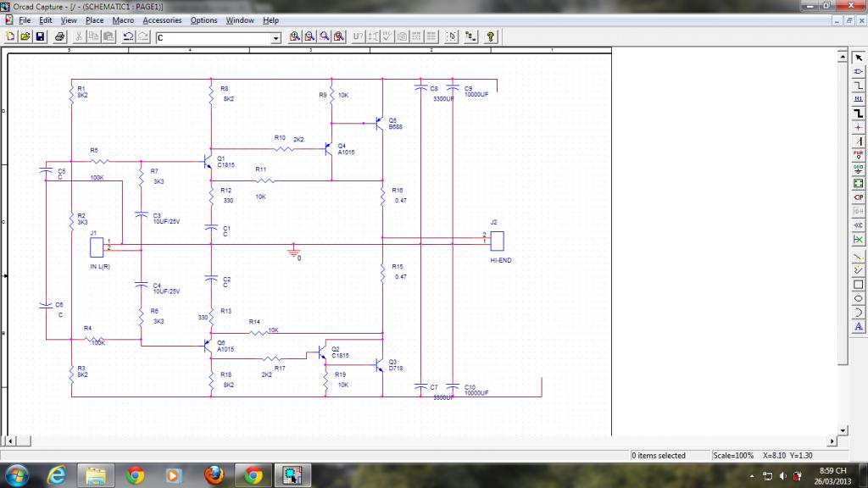The image size is (868, 488).
Task: Select the Place Ground tool
Action: pyautogui.click(x=858, y=169)
